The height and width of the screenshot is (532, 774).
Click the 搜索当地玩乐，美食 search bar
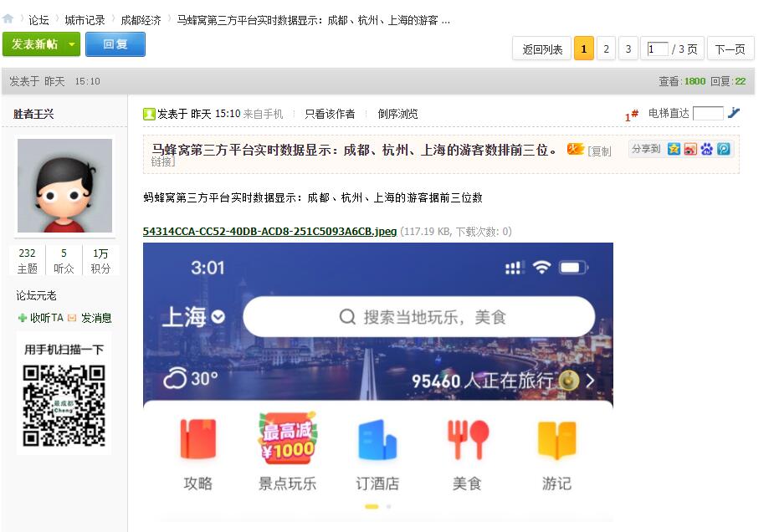418,317
